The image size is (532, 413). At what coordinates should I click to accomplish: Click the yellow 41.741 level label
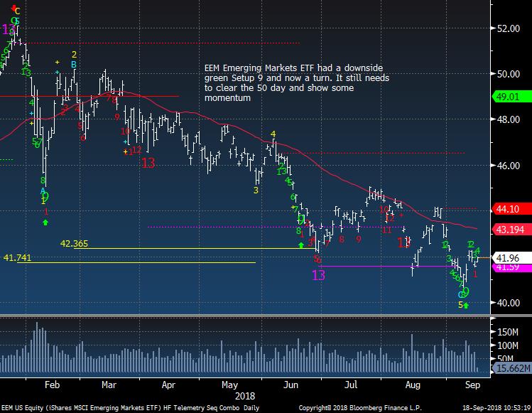(x=17, y=258)
